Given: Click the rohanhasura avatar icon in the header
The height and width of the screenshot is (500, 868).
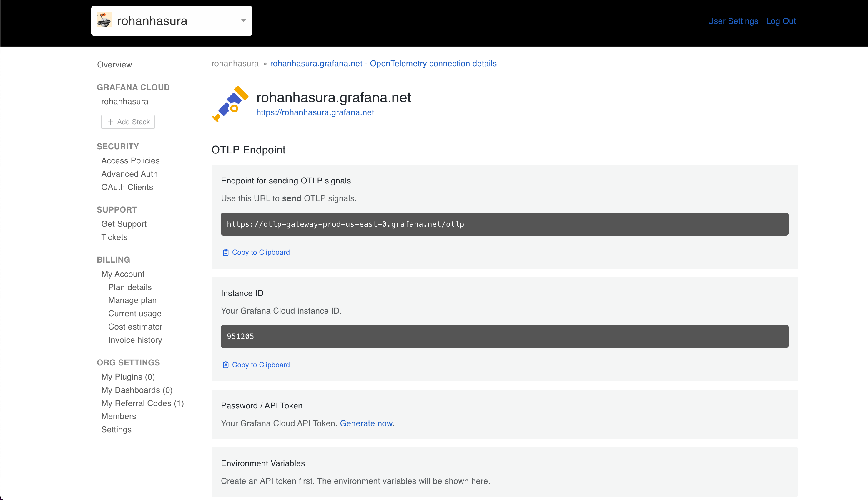Looking at the screenshot, I should point(105,20).
